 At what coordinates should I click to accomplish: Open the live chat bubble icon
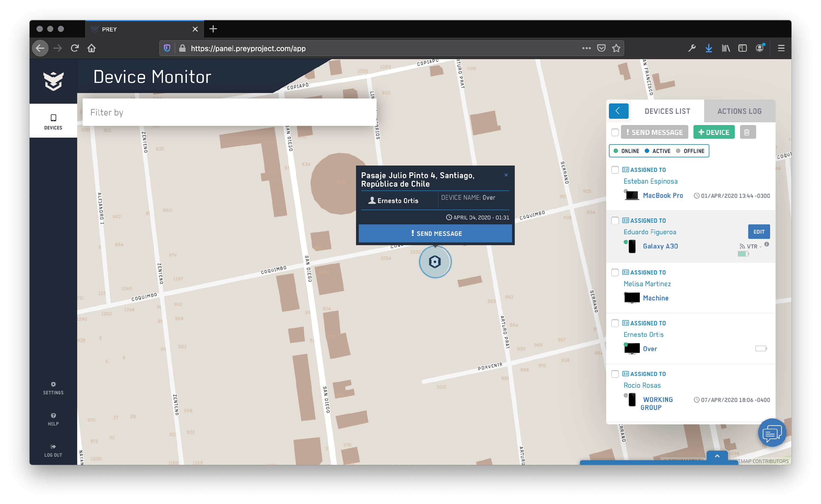(772, 433)
